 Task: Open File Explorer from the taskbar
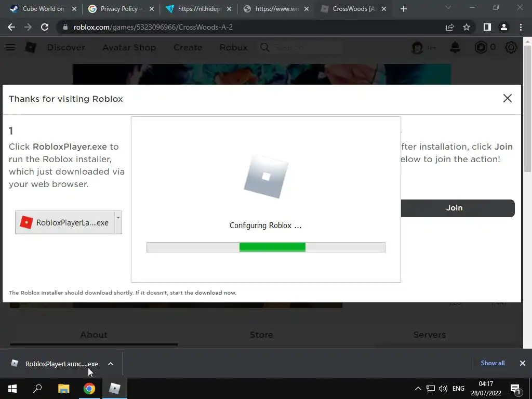point(63,389)
